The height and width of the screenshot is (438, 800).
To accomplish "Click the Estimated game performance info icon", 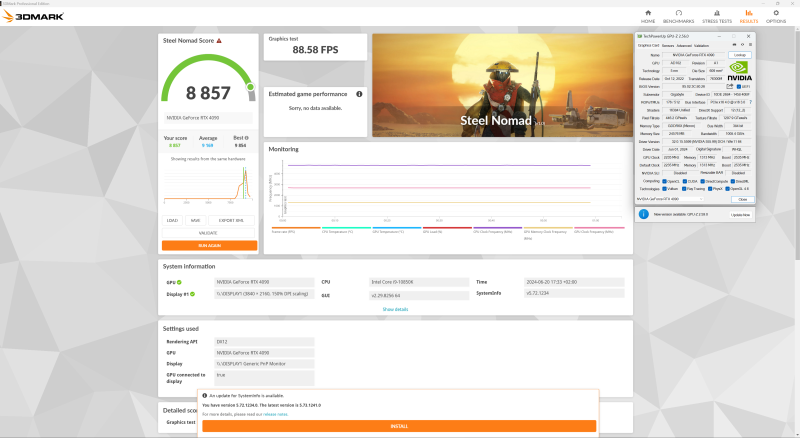I will (359, 93).
